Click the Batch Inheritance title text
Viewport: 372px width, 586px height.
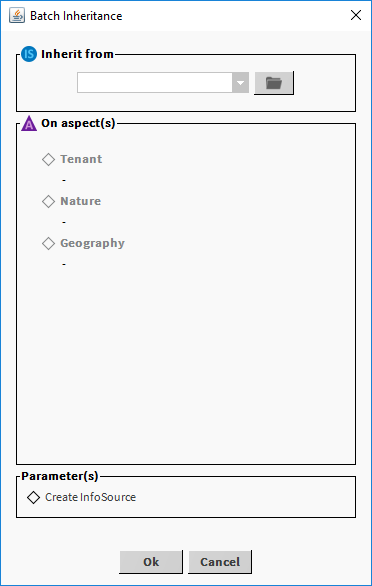76,16
